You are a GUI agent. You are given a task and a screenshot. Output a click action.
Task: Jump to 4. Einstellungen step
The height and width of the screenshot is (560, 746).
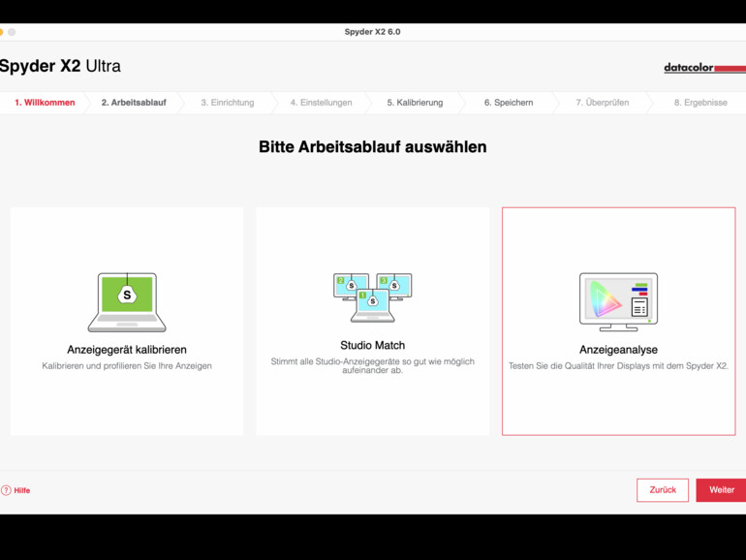(x=321, y=103)
